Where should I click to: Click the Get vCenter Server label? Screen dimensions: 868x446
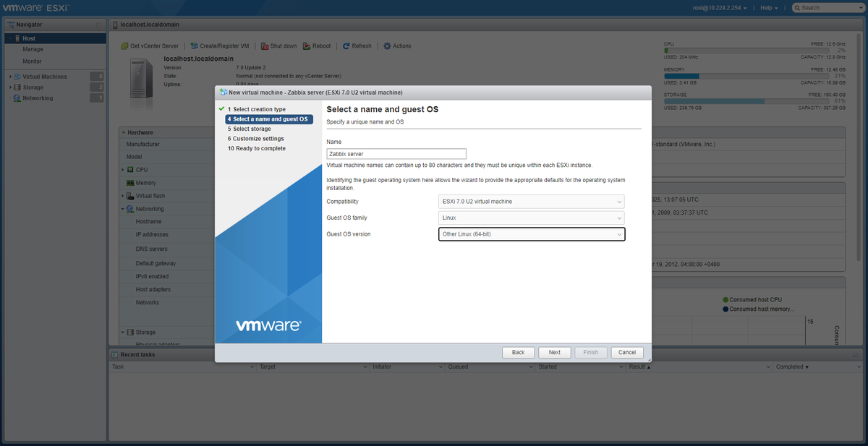click(x=154, y=46)
